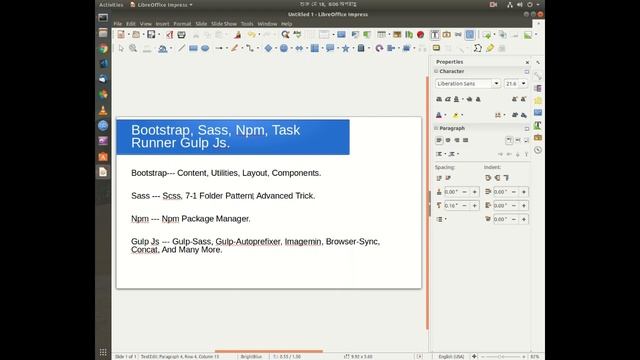This screenshot has height=360, width=640.
Task: Click the Clone Formatting paintbrush icon
Action: 237,35
